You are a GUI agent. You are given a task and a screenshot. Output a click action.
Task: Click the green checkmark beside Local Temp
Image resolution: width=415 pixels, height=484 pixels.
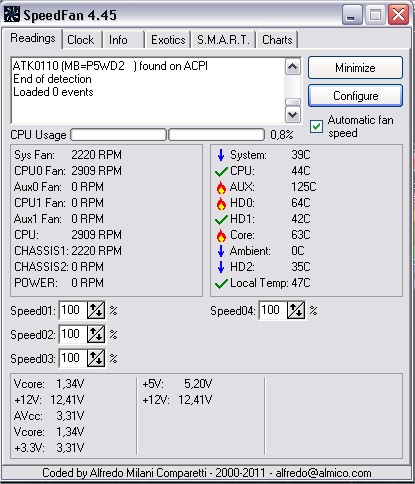pyautogui.click(x=221, y=284)
